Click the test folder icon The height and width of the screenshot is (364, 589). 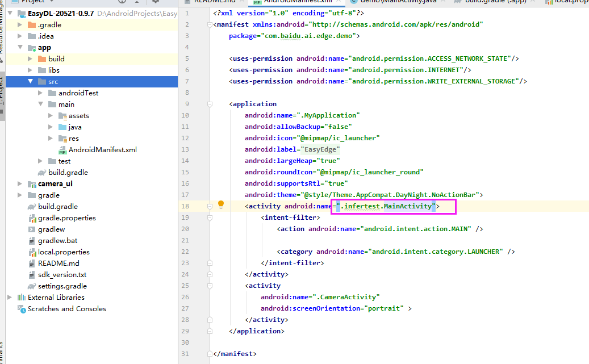click(x=52, y=161)
